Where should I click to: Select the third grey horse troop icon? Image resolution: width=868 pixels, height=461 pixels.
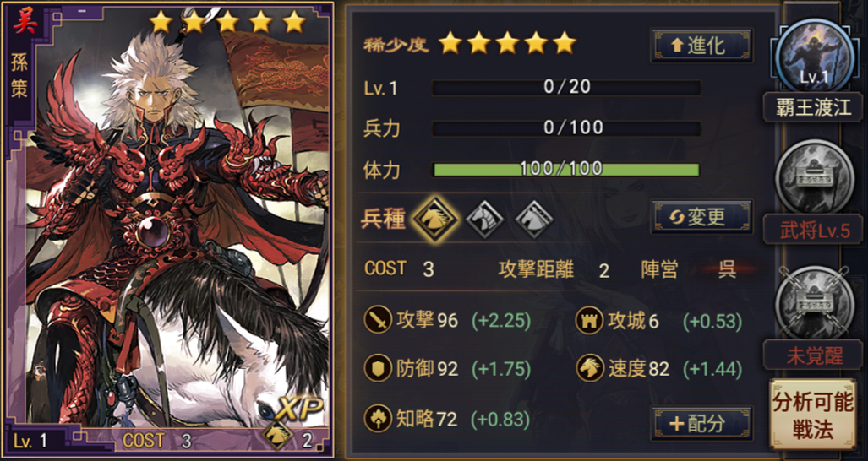(534, 220)
